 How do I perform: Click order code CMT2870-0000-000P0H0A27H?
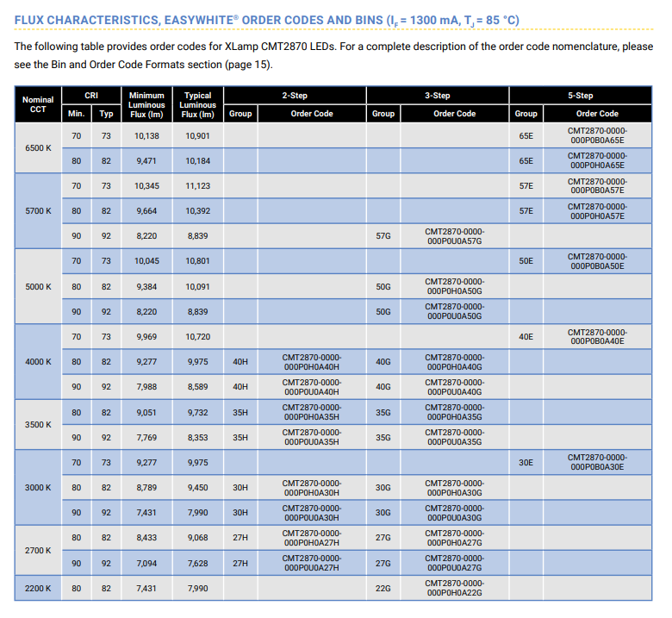pyautogui.click(x=312, y=538)
